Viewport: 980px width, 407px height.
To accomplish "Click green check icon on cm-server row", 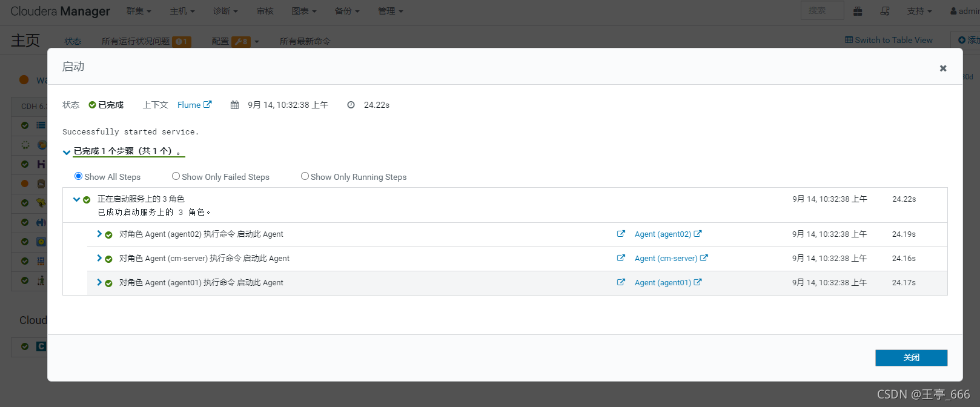I will [108, 259].
